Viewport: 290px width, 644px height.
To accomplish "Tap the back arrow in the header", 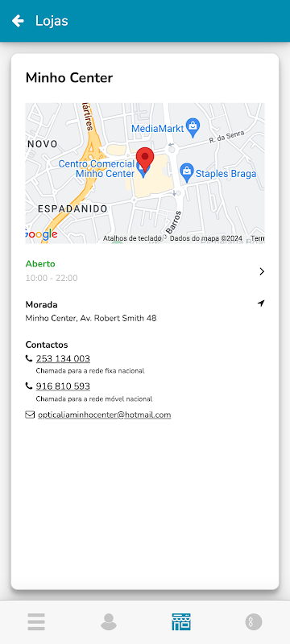I will pos(18,21).
